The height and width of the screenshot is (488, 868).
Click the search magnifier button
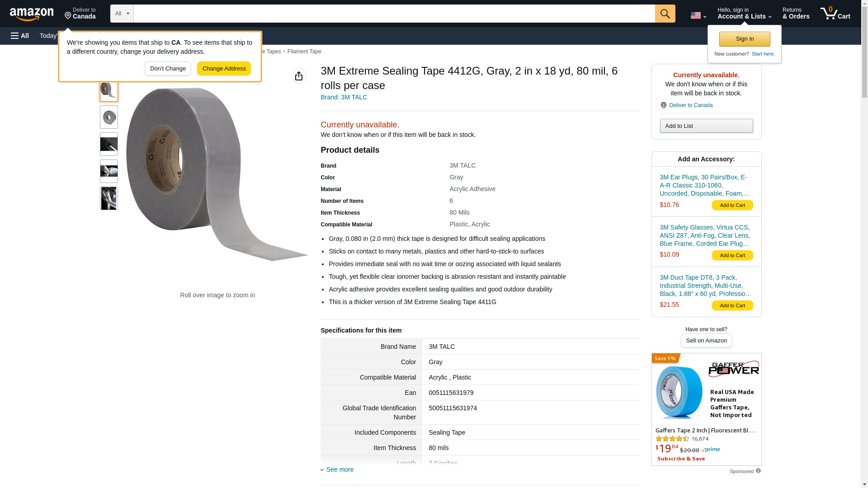[x=665, y=14]
